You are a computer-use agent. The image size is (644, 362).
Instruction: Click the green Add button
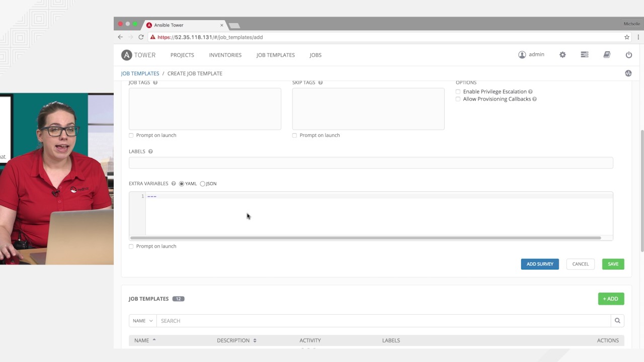click(x=611, y=299)
